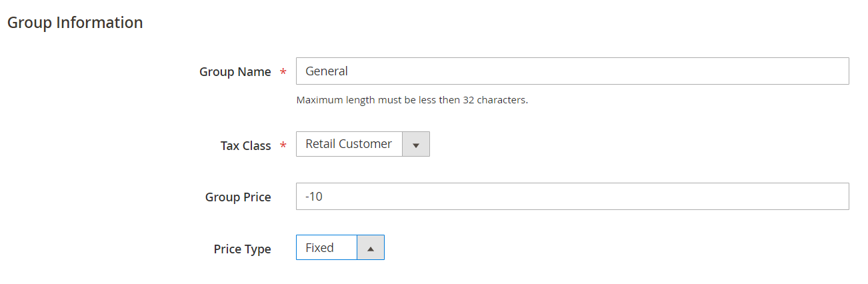
Task: Focus the Group Name text field
Action: click(x=572, y=71)
